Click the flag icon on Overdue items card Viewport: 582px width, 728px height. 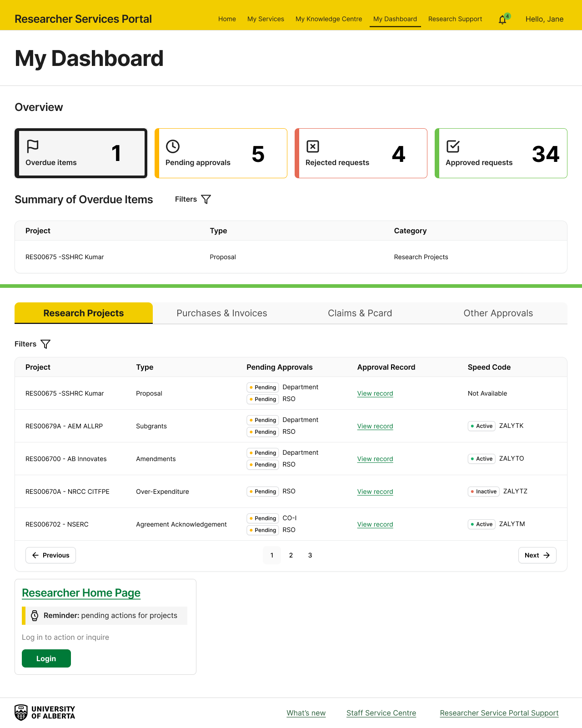[33, 146]
